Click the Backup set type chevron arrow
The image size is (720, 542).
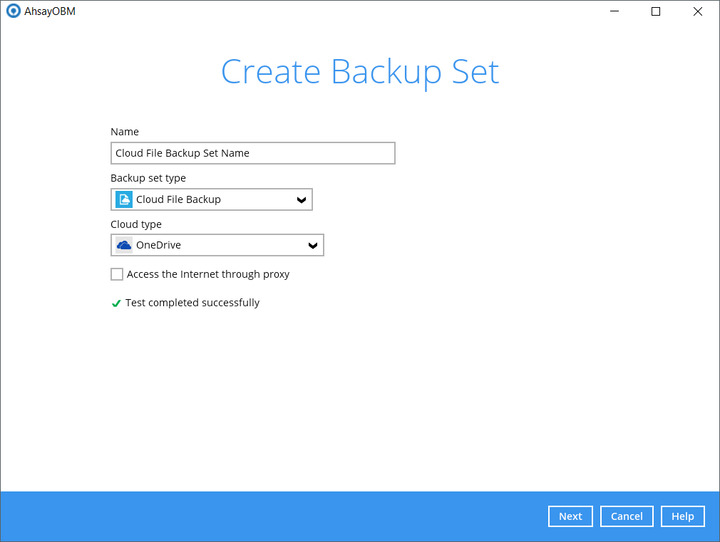click(302, 200)
